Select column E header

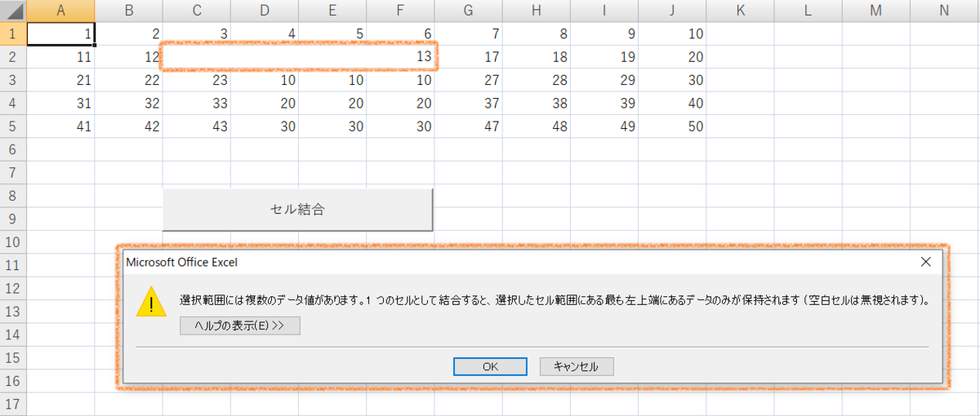pyautogui.click(x=332, y=11)
